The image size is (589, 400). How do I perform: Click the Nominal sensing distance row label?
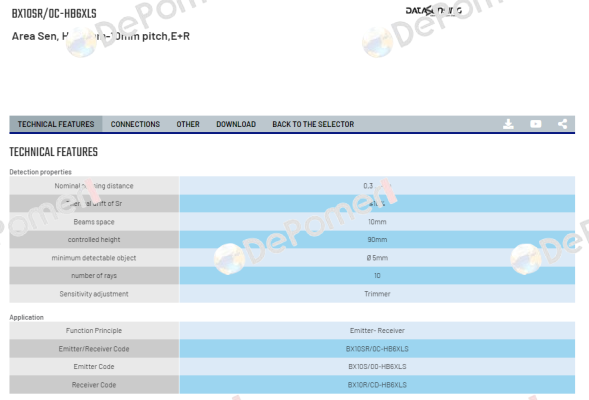tap(94, 186)
